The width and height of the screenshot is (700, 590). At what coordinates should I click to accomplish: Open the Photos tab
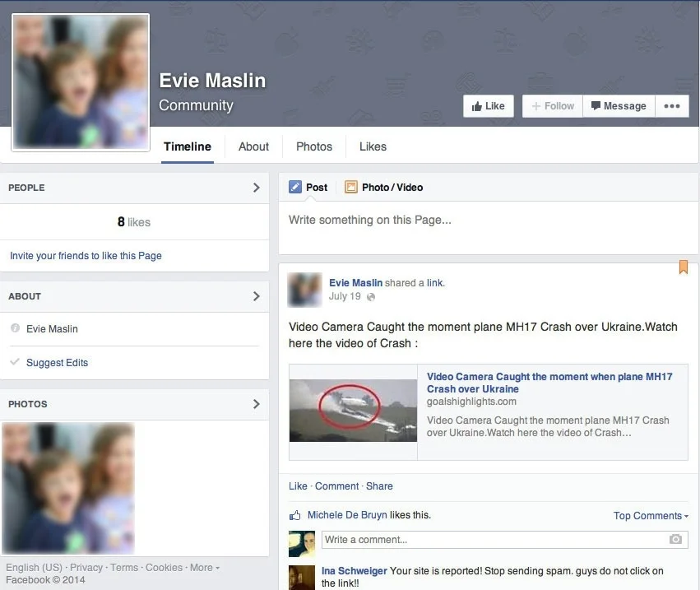tap(314, 147)
